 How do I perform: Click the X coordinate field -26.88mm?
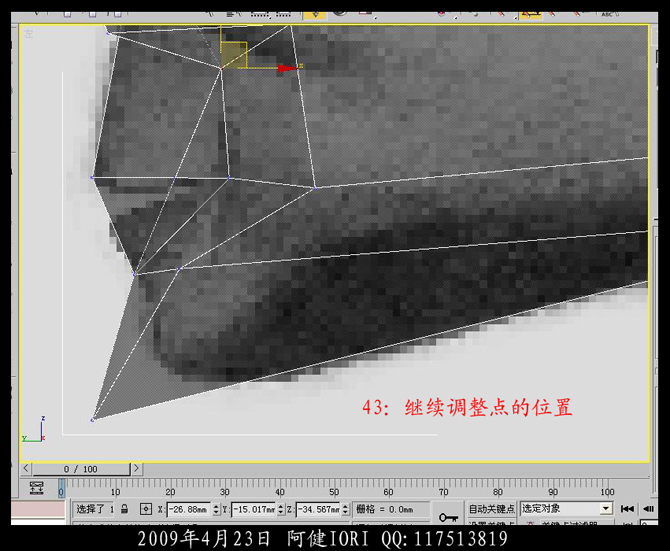[x=188, y=509]
